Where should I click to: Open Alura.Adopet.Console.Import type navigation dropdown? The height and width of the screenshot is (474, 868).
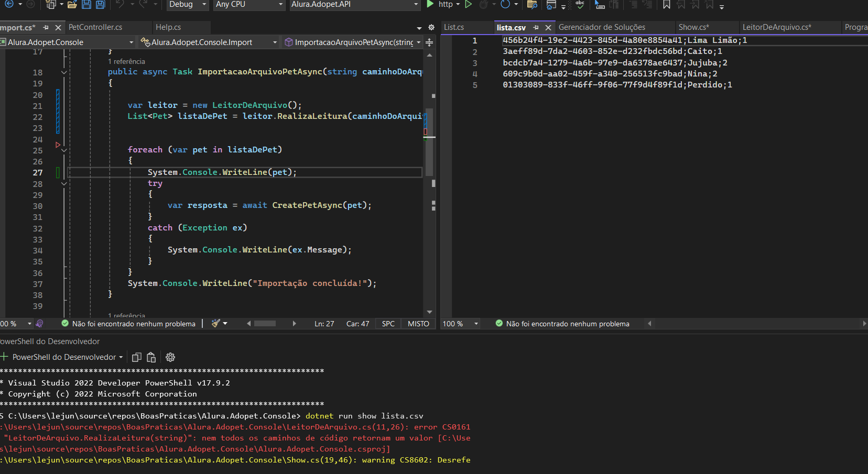(x=209, y=42)
